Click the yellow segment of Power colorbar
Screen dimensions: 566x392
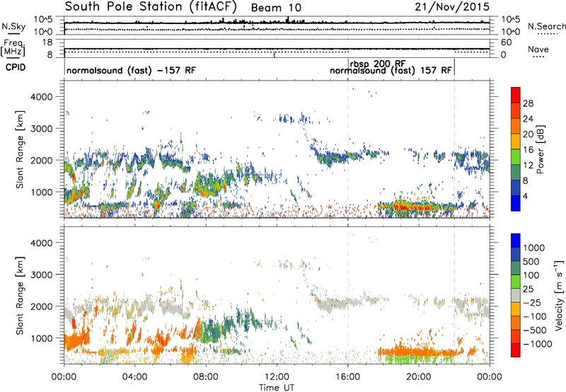[516, 141]
